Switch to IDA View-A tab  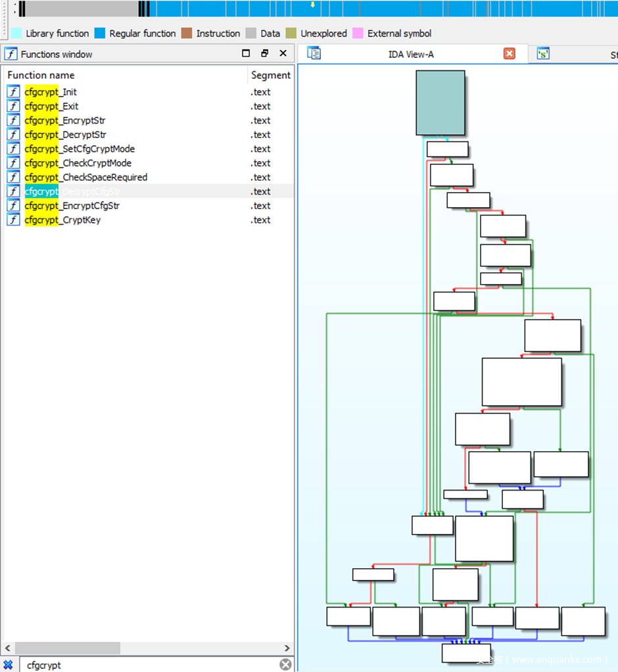pyautogui.click(x=411, y=55)
